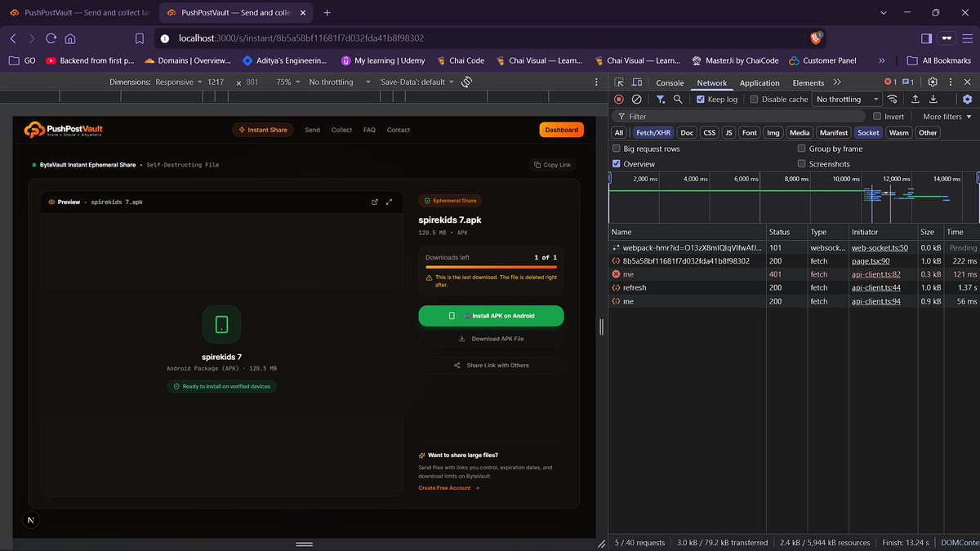Show more bookmarks chevron
The image size is (980, 551).
click(x=881, y=60)
